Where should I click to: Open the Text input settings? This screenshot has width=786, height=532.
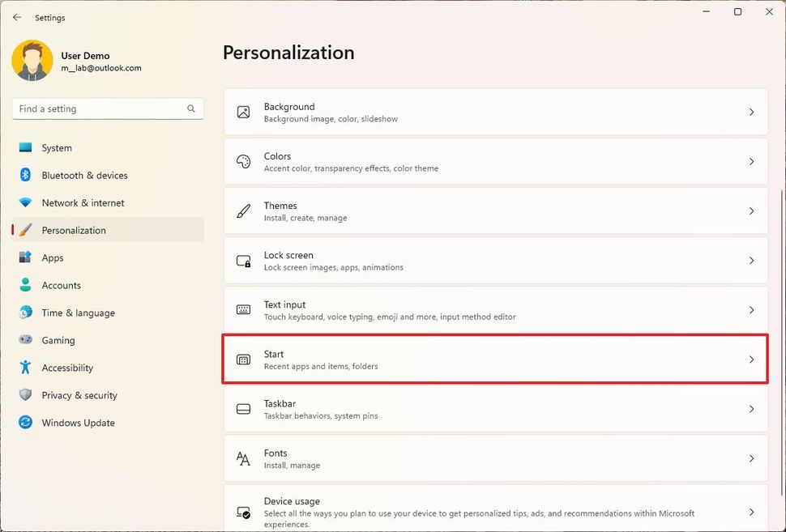click(495, 310)
